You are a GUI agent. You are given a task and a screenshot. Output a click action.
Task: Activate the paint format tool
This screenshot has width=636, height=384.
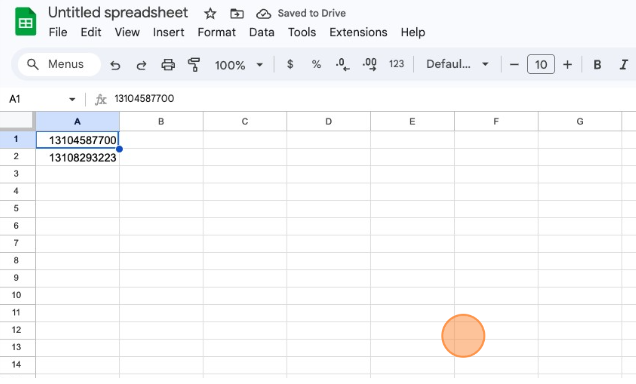pos(194,64)
